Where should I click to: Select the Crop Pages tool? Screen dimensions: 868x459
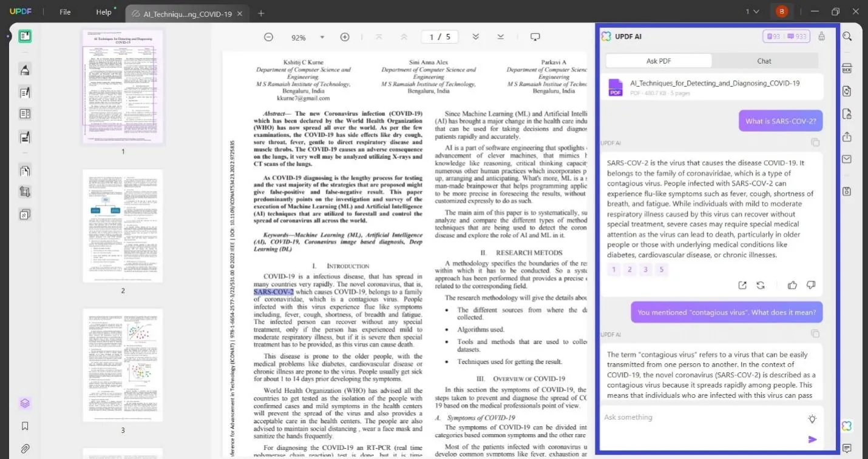click(25, 192)
